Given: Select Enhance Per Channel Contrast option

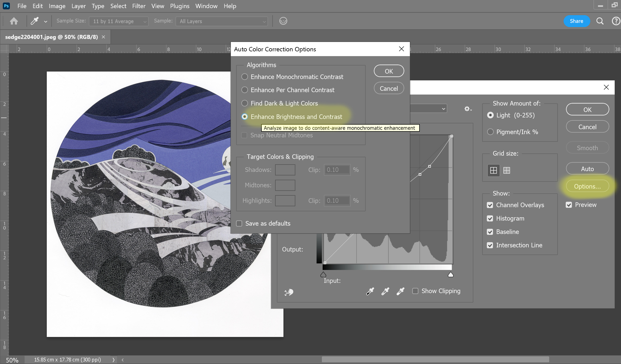Looking at the screenshot, I should tap(245, 90).
